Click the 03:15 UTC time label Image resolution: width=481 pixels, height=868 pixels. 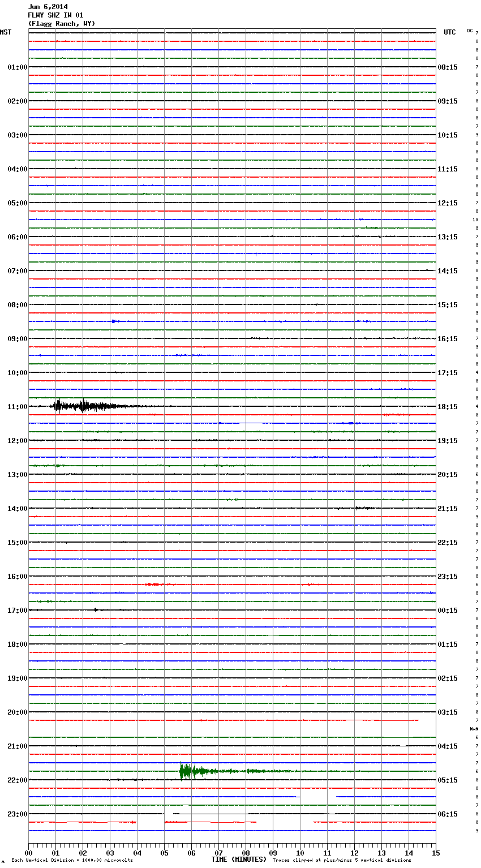pyautogui.click(x=448, y=712)
